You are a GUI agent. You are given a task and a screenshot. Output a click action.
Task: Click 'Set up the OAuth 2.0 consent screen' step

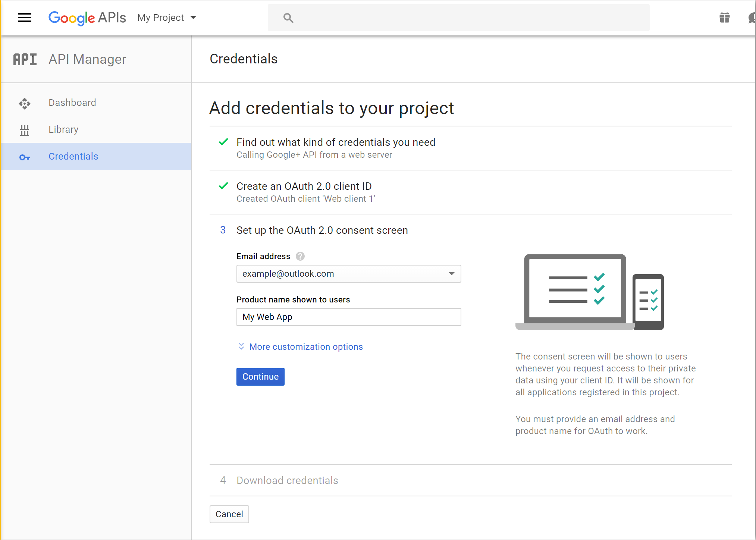point(322,230)
